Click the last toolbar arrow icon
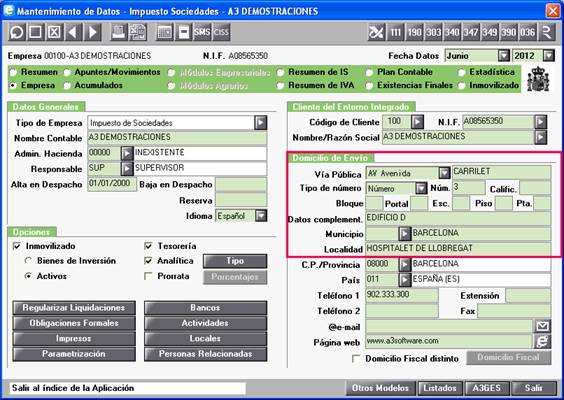The image size is (564, 400). 546,32
